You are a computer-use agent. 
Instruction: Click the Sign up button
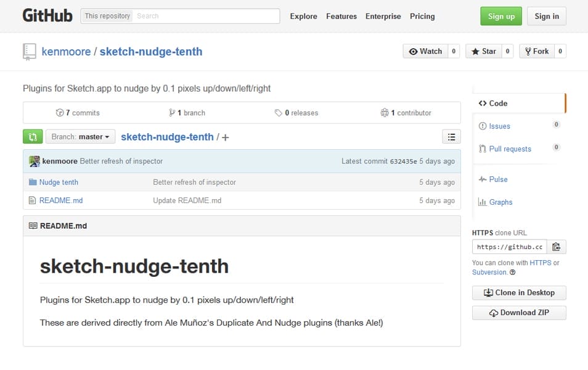[500, 17]
